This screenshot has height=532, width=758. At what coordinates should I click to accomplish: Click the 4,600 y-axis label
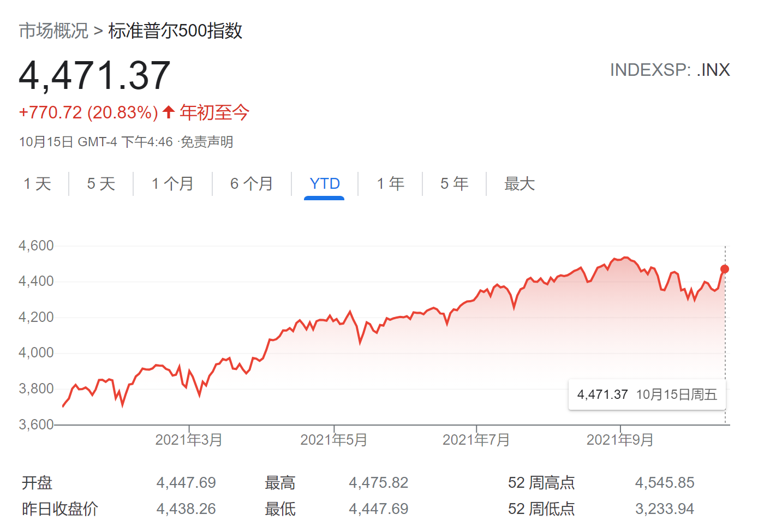pyautogui.click(x=36, y=246)
